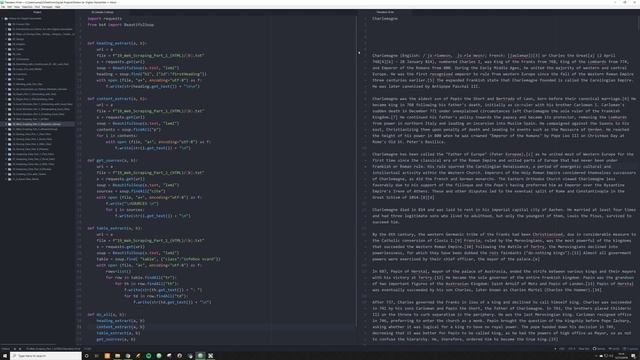Screen dimensions: 640x360
Task: Click the "import requests" line
Action: pyautogui.click(x=104, y=18)
